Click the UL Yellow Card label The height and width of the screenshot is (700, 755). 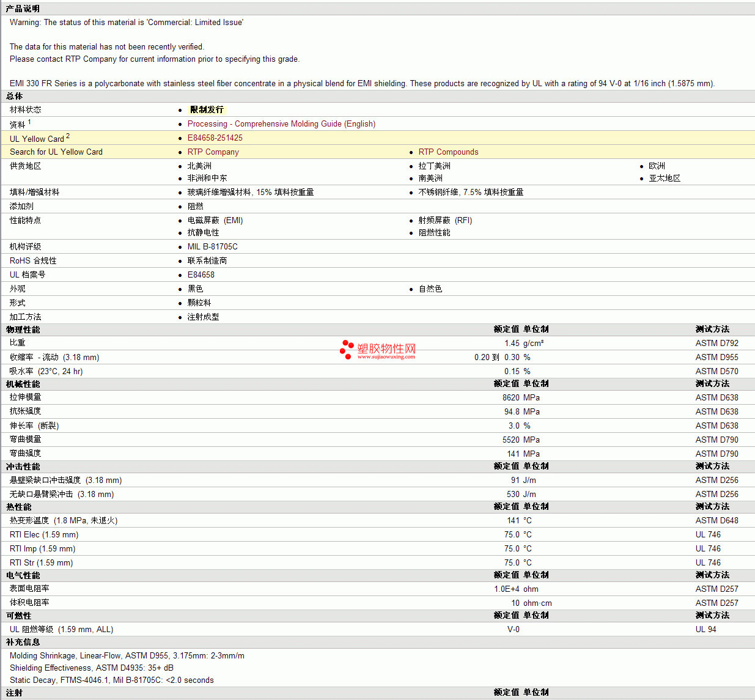[x=40, y=138]
